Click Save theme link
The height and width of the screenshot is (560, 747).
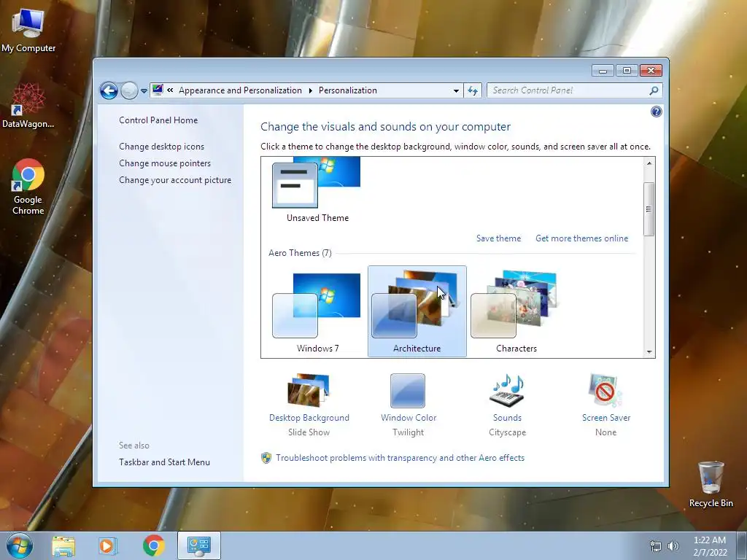tap(498, 238)
